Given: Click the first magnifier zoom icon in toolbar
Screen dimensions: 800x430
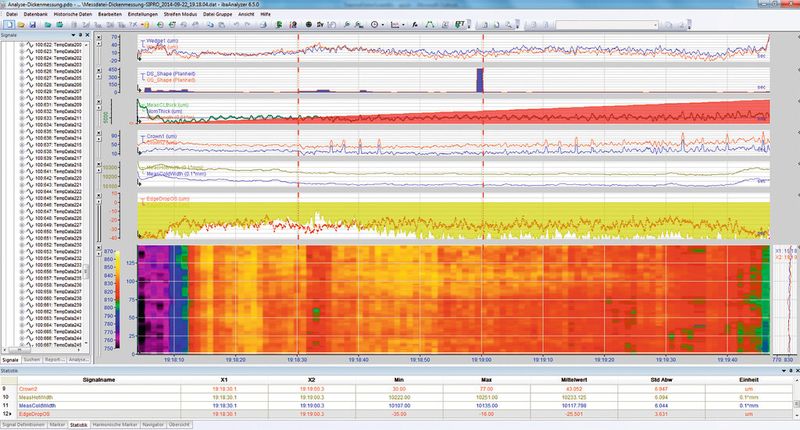Looking at the screenshot, I should click(x=347, y=24).
